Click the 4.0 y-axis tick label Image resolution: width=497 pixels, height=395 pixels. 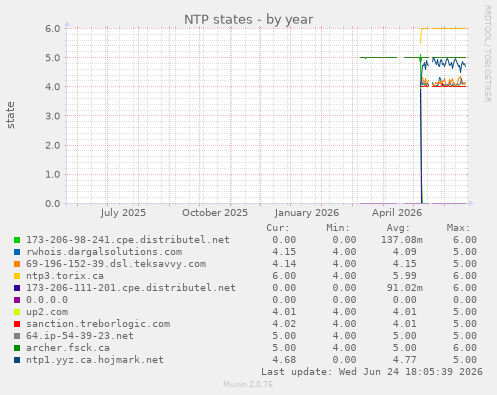point(53,87)
